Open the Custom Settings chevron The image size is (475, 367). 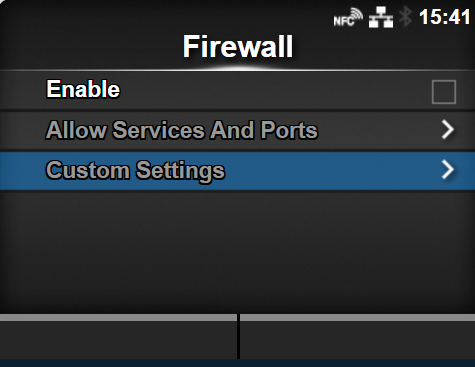click(448, 170)
